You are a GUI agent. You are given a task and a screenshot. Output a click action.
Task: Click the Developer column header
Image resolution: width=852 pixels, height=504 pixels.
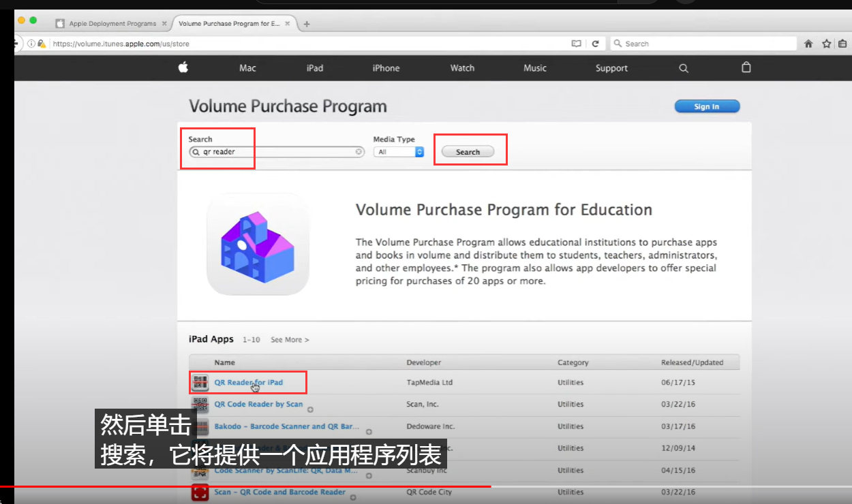click(424, 362)
